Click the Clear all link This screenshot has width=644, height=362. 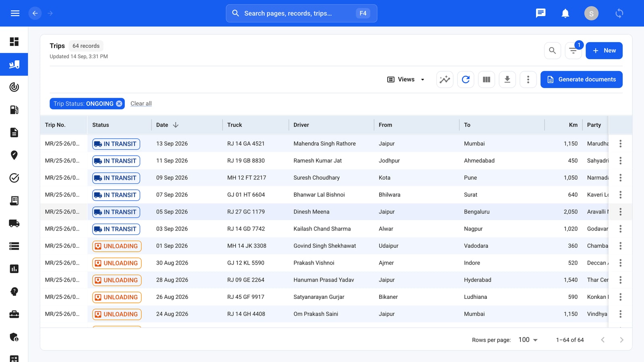pyautogui.click(x=141, y=104)
